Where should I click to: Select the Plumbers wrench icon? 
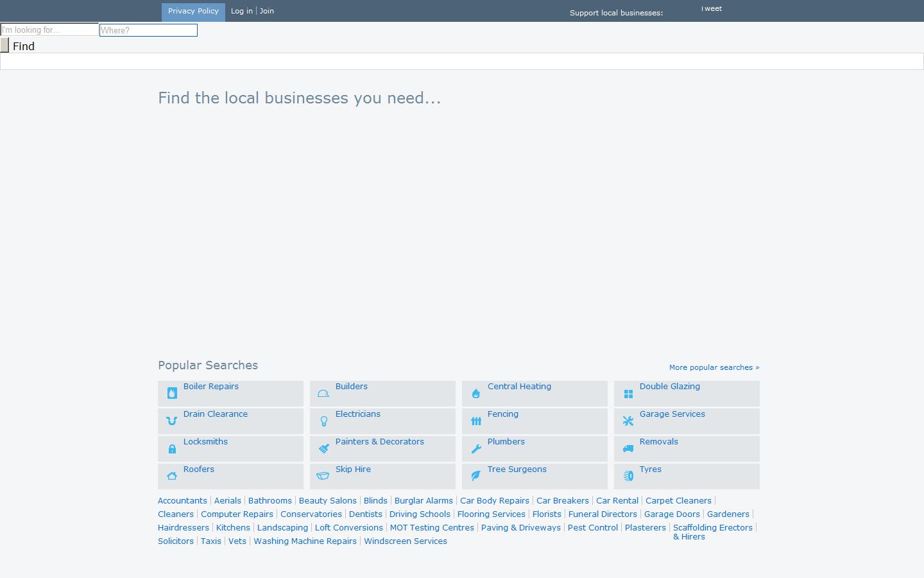[476, 448]
